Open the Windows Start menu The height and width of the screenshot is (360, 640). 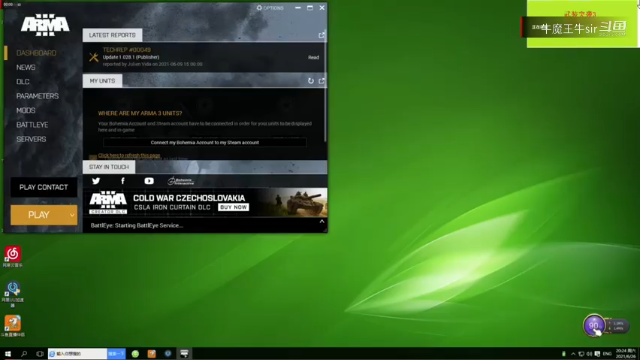[8, 353]
